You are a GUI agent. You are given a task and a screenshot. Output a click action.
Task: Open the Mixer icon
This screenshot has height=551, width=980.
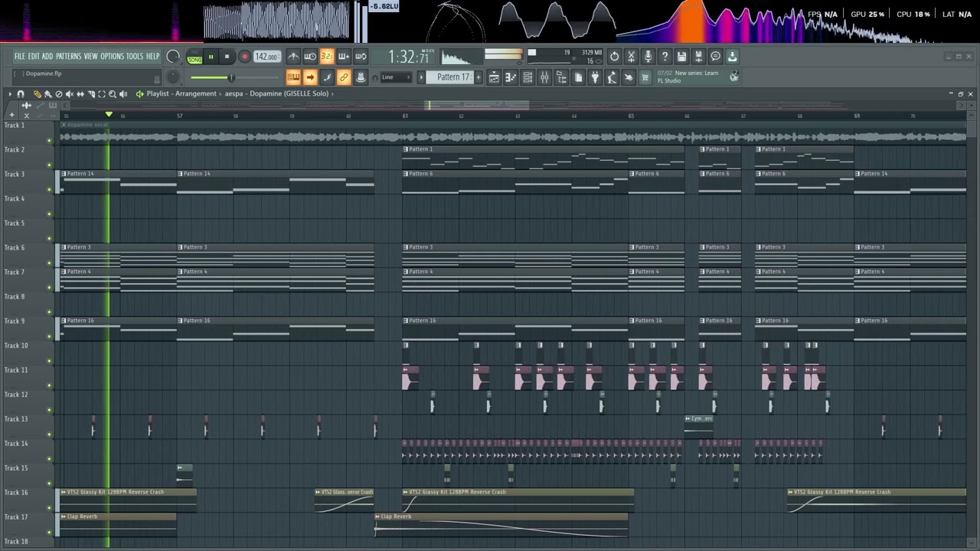click(x=544, y=77)
